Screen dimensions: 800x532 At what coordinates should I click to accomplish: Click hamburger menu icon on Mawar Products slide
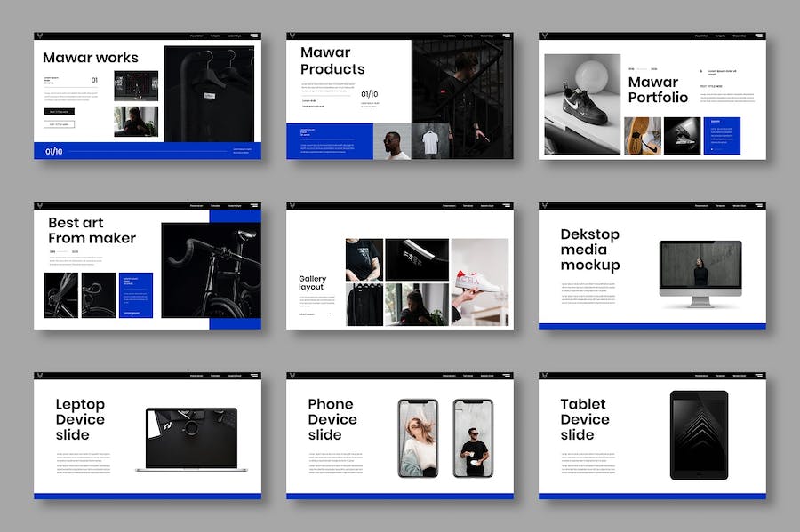(507, 36)
